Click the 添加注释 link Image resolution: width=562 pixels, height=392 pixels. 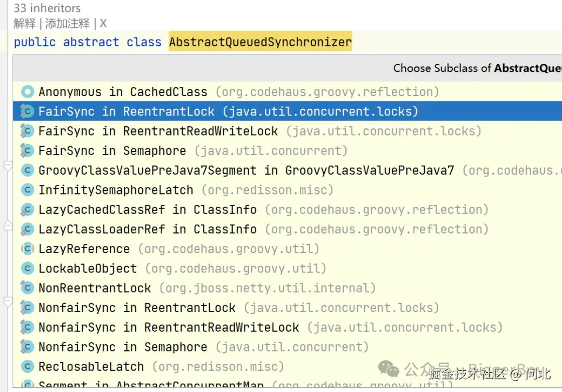(67, 23)
